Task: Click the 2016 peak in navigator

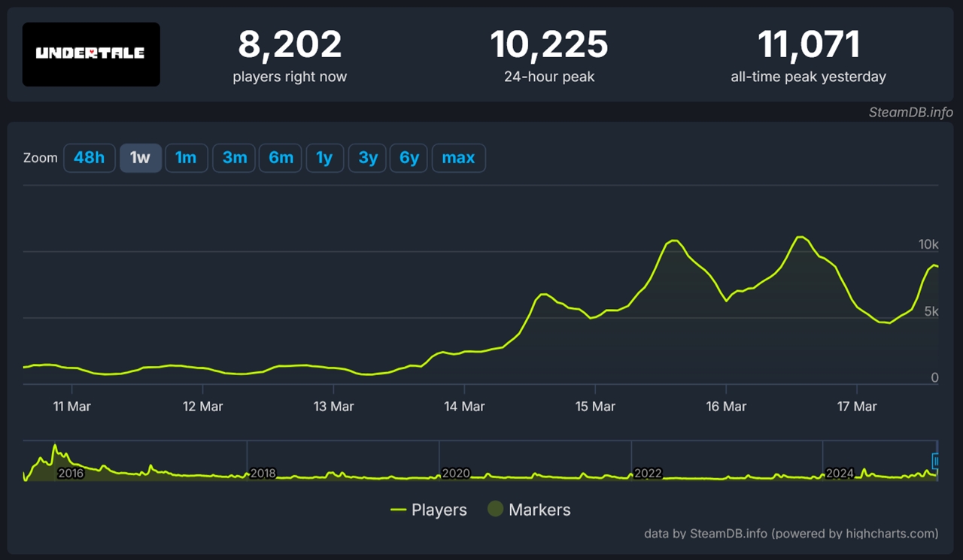Action: pyautogui.click(x=55, y=448)
